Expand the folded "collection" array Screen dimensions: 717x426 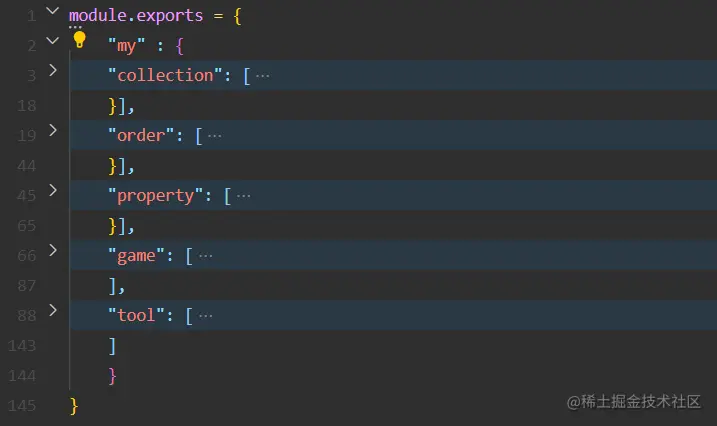pyautogui.click(x=53, y=70)
